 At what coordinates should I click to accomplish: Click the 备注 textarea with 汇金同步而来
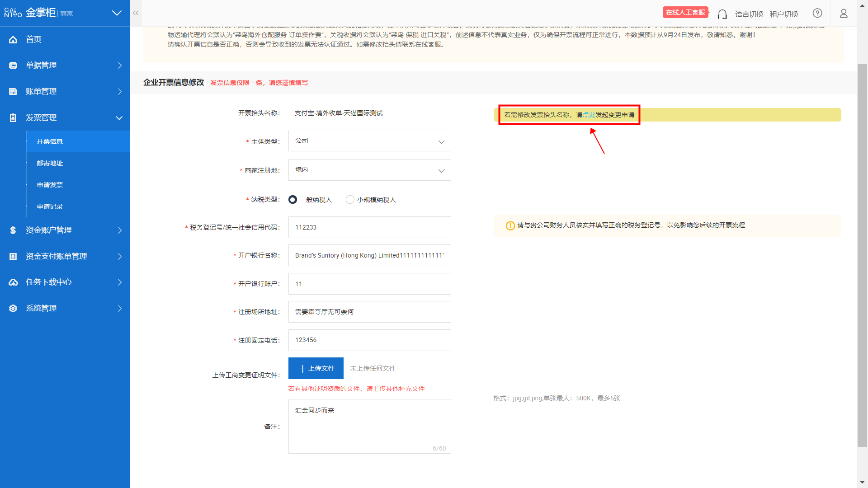click(370, 427)
